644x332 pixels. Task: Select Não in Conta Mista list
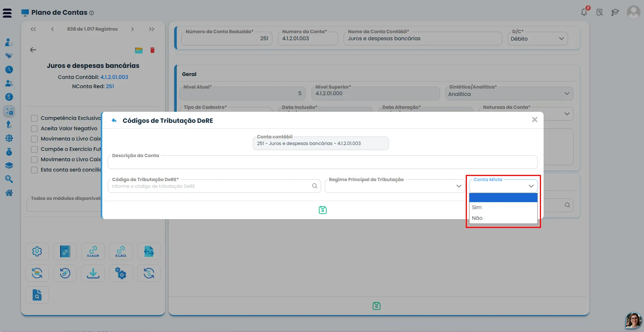(503, 218)
